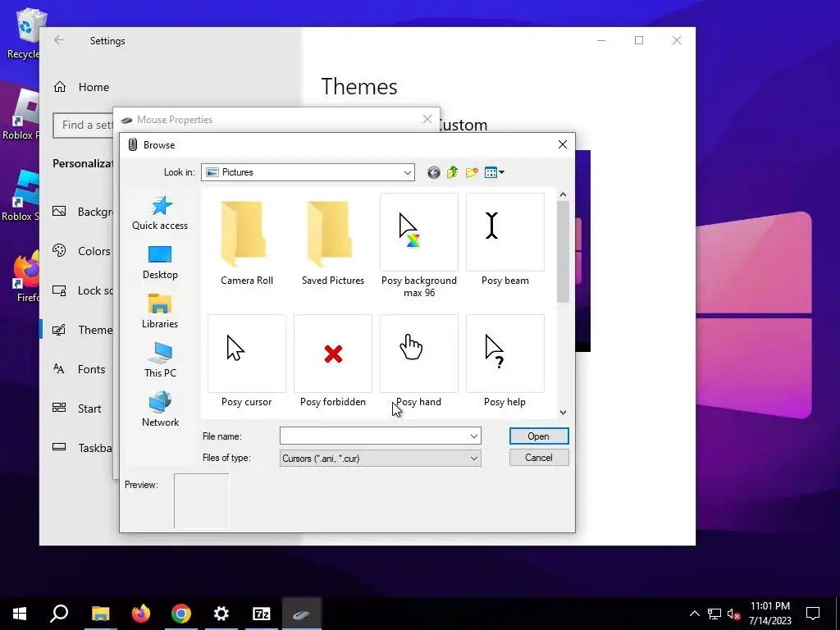The image size is (840, 630).
Task: Open taskbar search
Action: click(59, 614)
